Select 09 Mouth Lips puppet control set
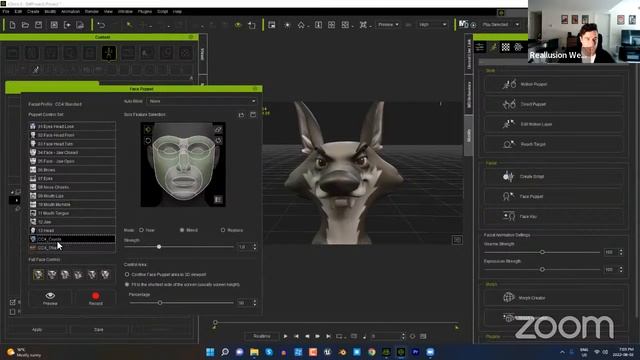 point(72,196)
